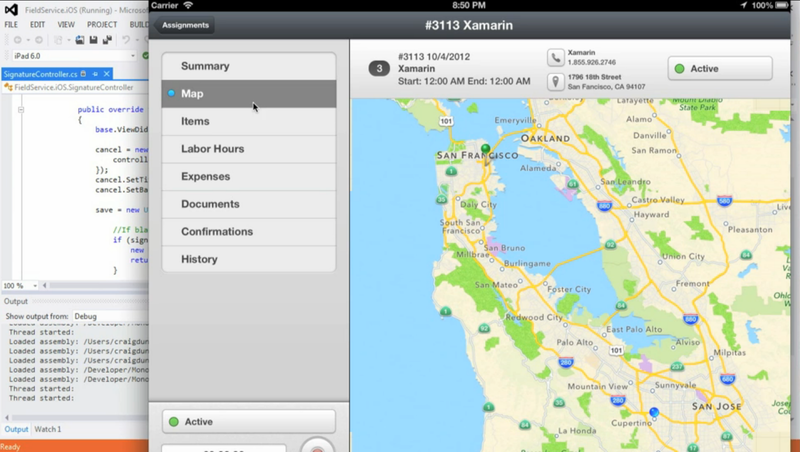The width and height of the screenshot is (800, 452).
Task: Tap the priority badge numbered 3
Action: [379, 68]
